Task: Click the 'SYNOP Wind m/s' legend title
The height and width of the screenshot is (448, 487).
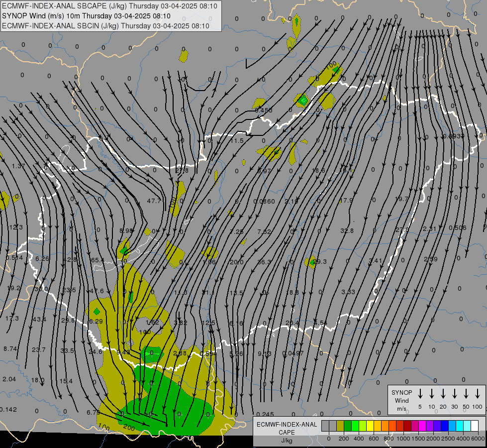Action: (401, 400)
